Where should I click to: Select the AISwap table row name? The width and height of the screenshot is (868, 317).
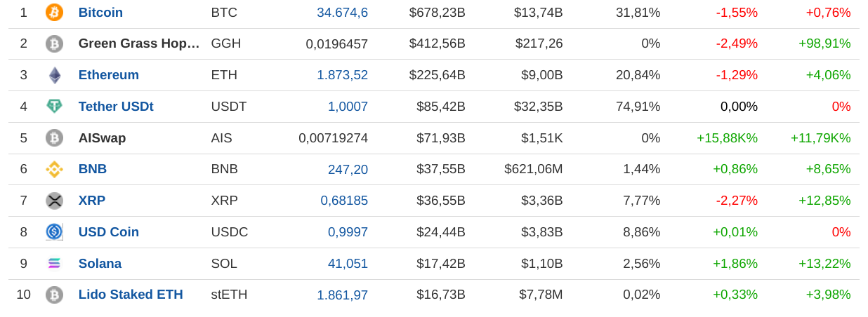click(102, 138)
